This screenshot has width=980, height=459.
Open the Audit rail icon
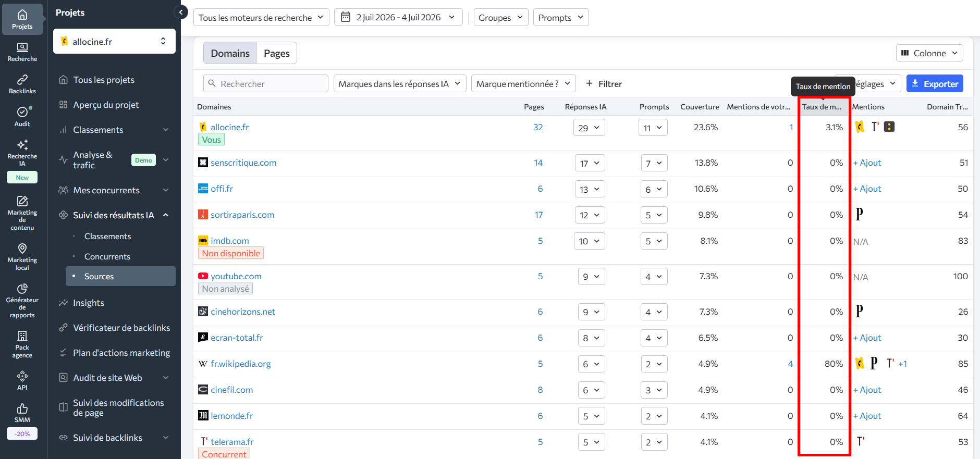coord(22,112)
